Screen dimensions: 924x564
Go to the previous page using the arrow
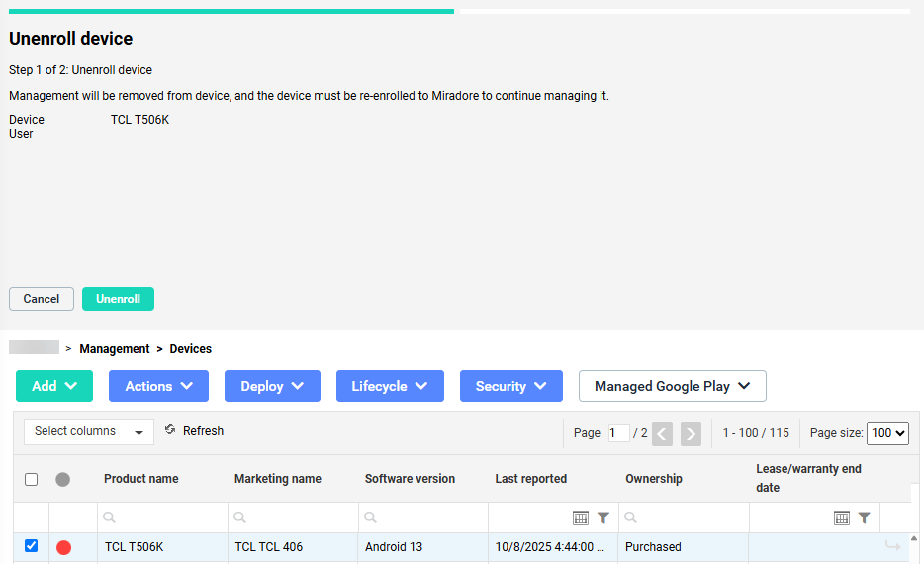click(x=663, y=433)
